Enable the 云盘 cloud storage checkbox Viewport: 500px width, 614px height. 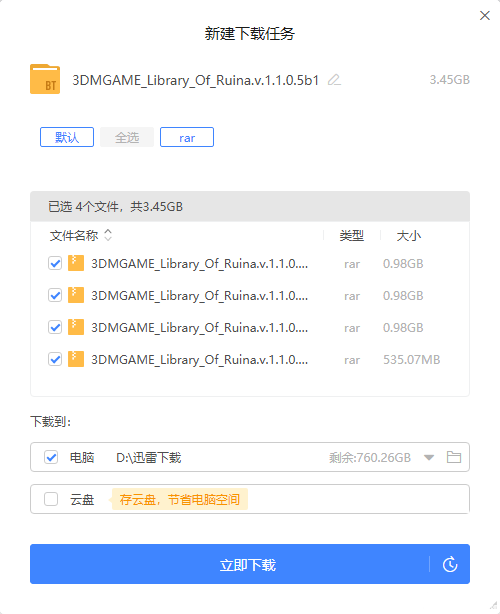[51, 499]
